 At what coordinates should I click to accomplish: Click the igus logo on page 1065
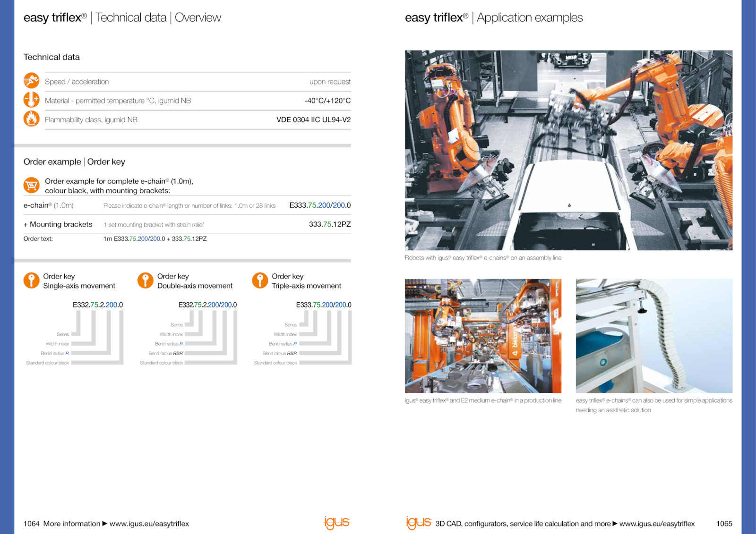pos(419,522)
